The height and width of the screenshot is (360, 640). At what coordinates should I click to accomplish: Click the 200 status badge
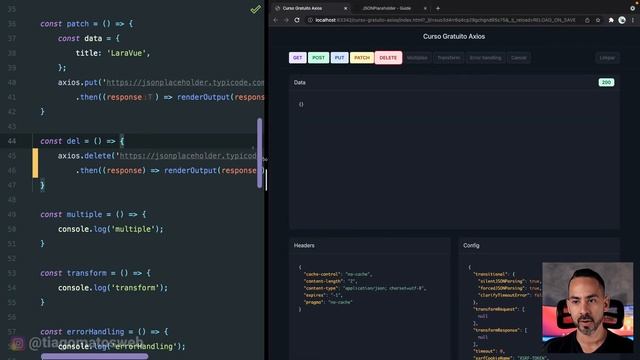pos(606,82)
